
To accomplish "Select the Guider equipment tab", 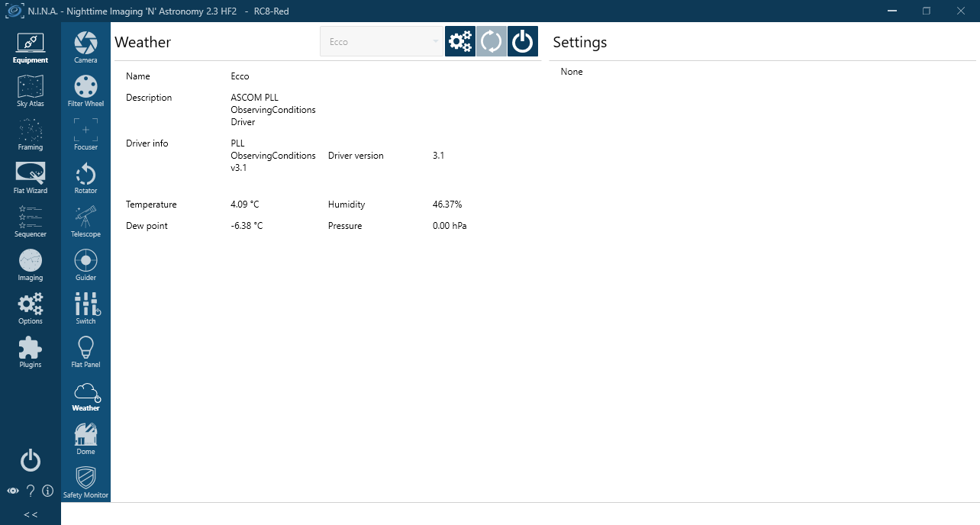I will [x=85, y=266].
